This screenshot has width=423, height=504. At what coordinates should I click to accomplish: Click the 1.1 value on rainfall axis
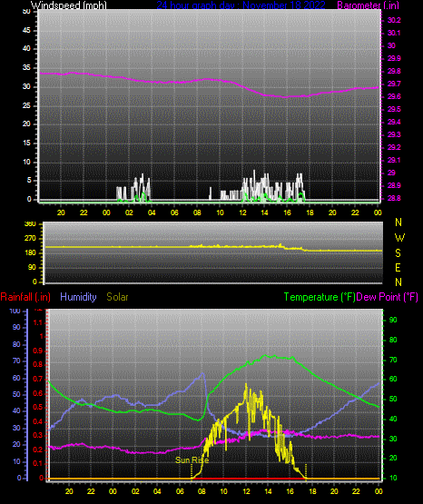click(37, 322)
